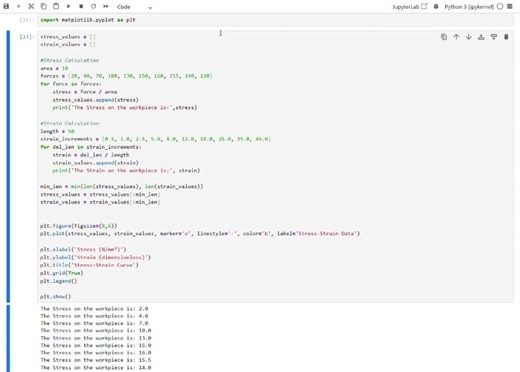Click the plt.figure(figsize) line
Screen dimensions: 520x372
[x=78, y=226]
